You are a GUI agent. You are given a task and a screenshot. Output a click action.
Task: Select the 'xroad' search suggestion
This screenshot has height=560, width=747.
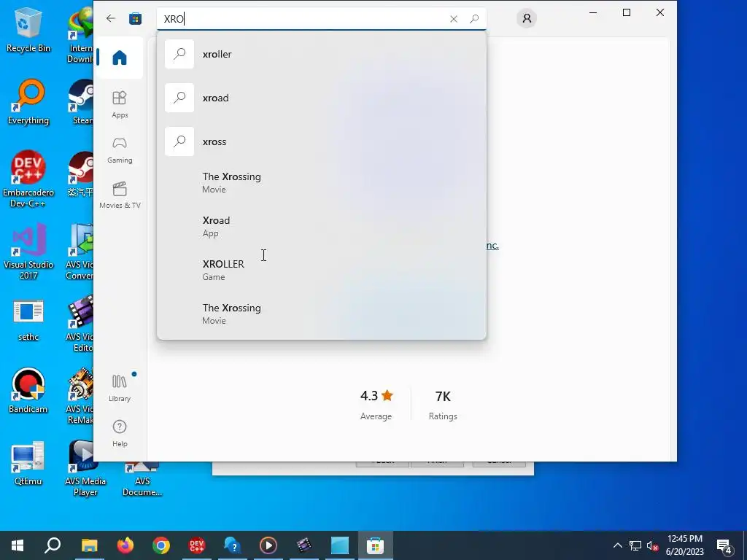tap(322, 98)
